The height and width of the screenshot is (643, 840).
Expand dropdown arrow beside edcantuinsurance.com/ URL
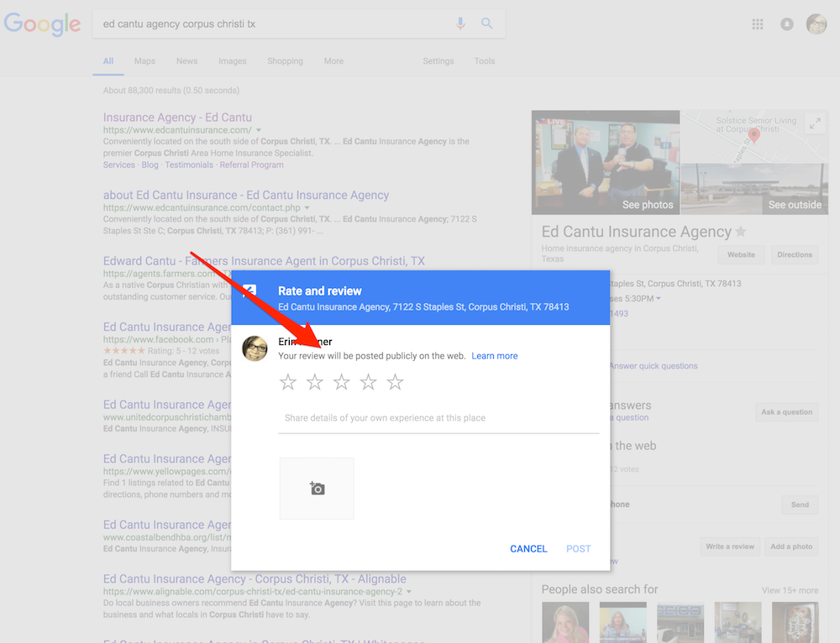[259, 130]
